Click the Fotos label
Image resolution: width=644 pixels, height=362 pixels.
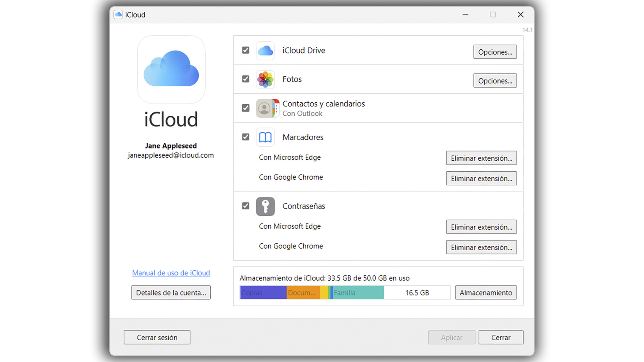[x=292, y=79]
